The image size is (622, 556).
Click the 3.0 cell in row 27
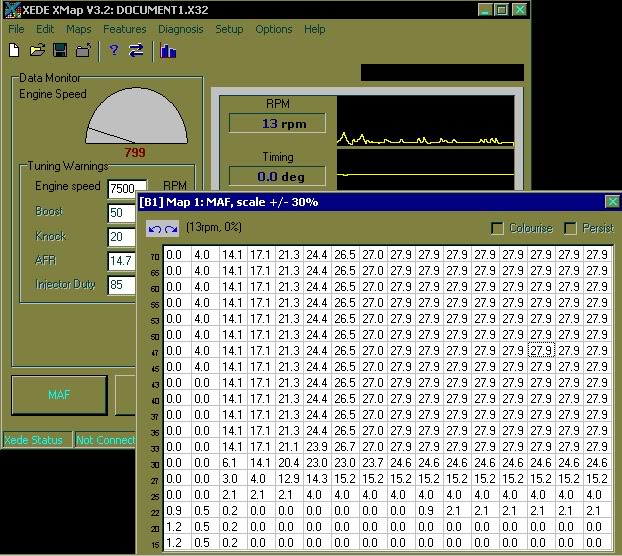click(233, 479)
